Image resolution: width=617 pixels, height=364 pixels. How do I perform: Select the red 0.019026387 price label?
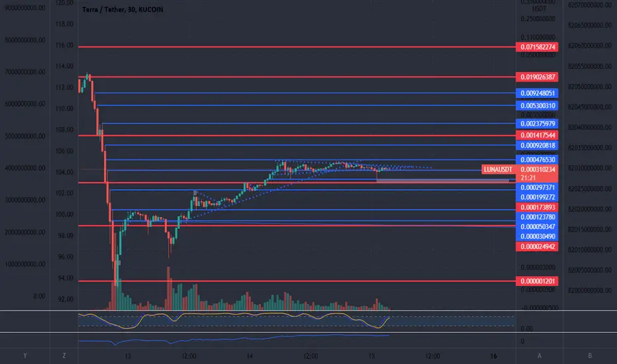[x=537, y=77]
